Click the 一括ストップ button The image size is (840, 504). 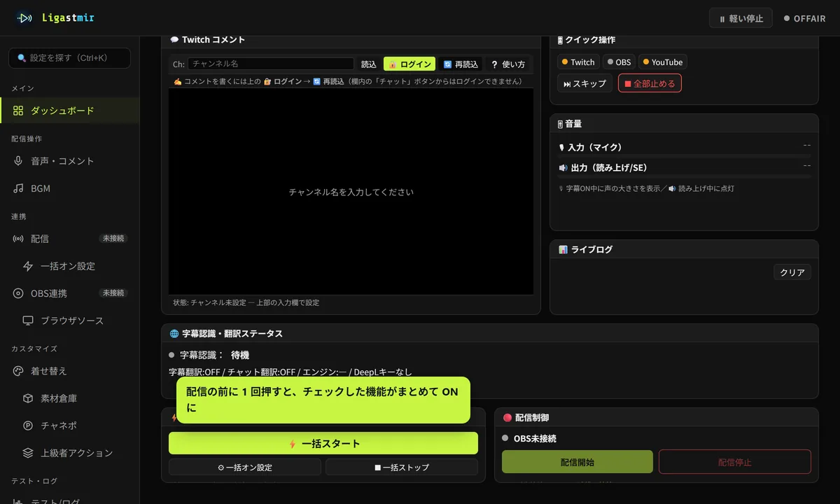tap(402, 467)
